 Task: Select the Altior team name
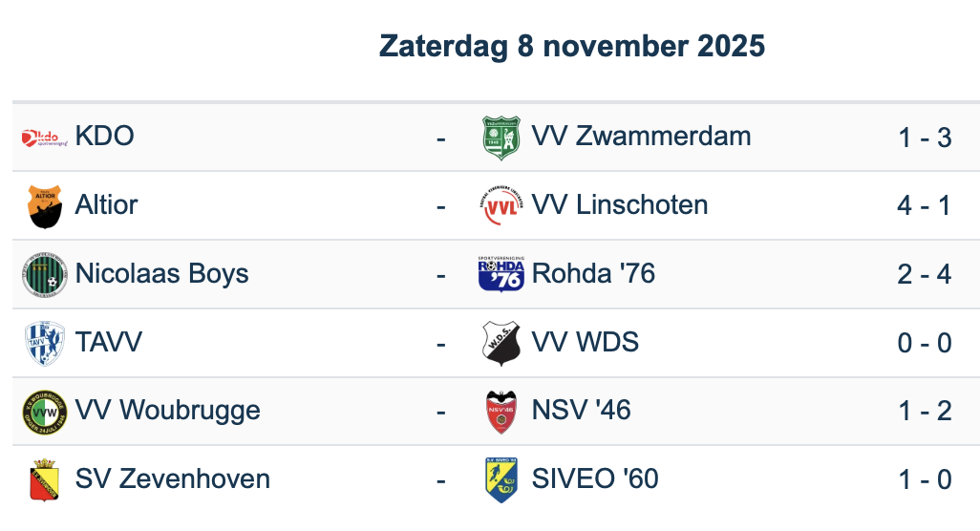(x=106, y=205)
